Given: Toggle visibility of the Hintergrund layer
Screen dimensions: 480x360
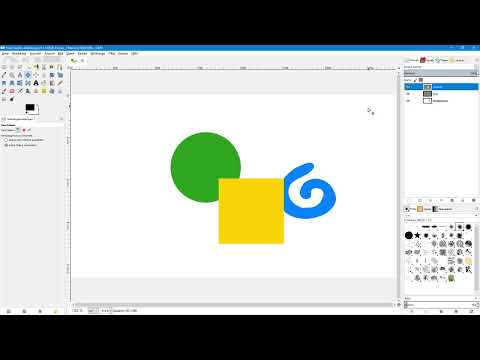Looking at the screenshot, I should (408, 101).
